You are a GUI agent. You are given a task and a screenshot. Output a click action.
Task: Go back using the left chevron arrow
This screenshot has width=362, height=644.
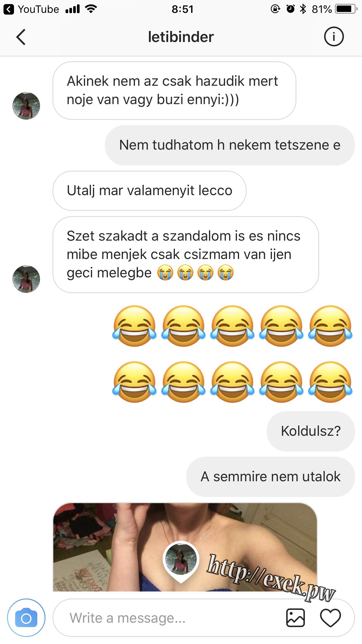(21, 37)
